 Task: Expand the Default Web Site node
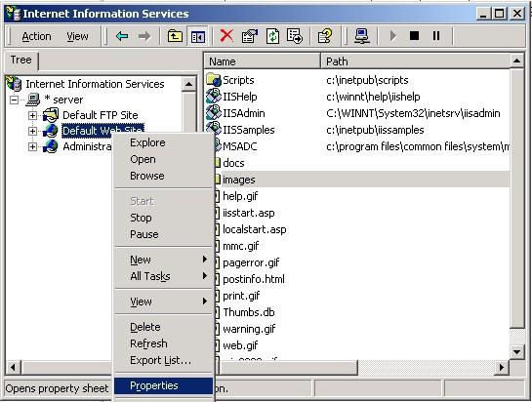[32, 131]
